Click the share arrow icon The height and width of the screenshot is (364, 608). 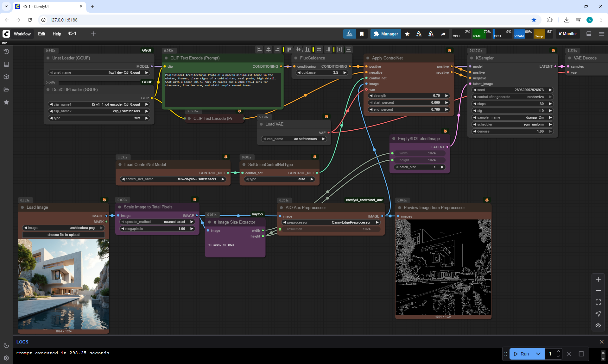point(443,34)
